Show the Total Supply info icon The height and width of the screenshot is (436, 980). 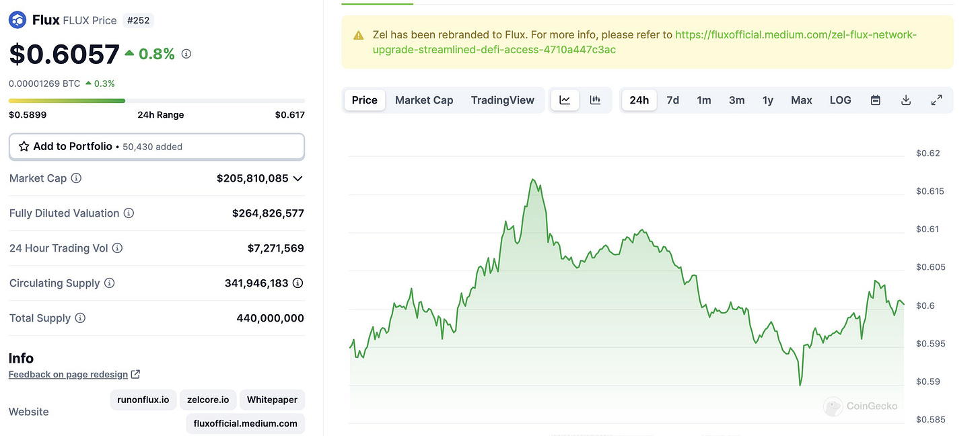point(80,318)
